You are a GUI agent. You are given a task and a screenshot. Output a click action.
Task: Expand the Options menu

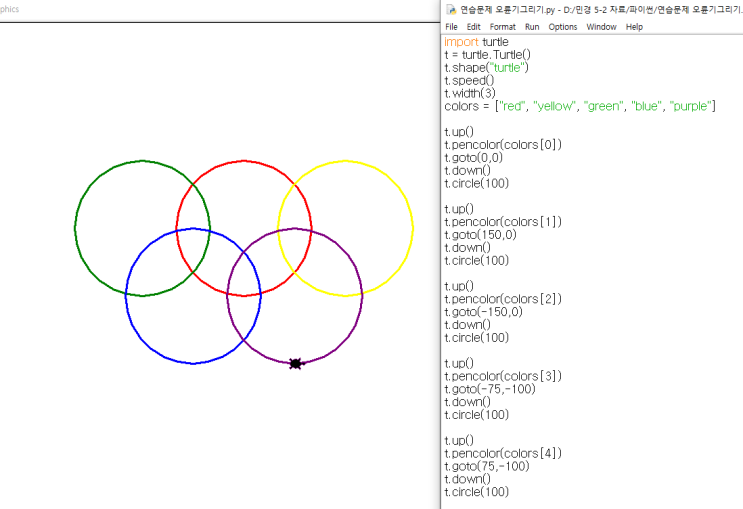coord(562,27)
